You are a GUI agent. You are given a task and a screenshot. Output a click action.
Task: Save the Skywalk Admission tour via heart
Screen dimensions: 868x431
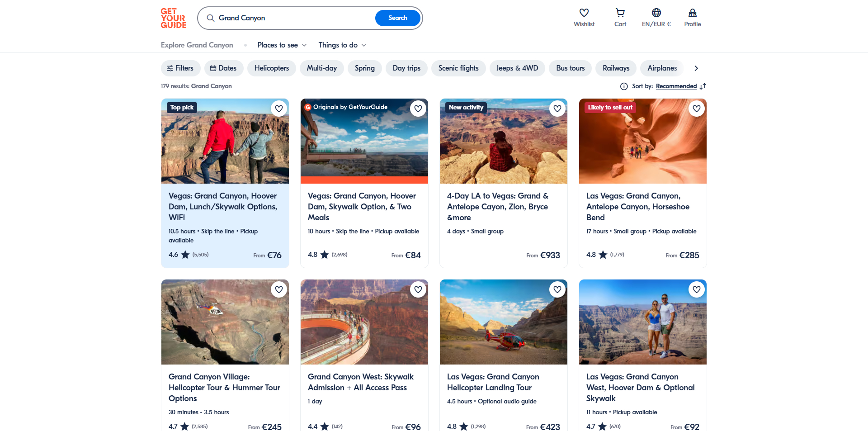point(418,289)
